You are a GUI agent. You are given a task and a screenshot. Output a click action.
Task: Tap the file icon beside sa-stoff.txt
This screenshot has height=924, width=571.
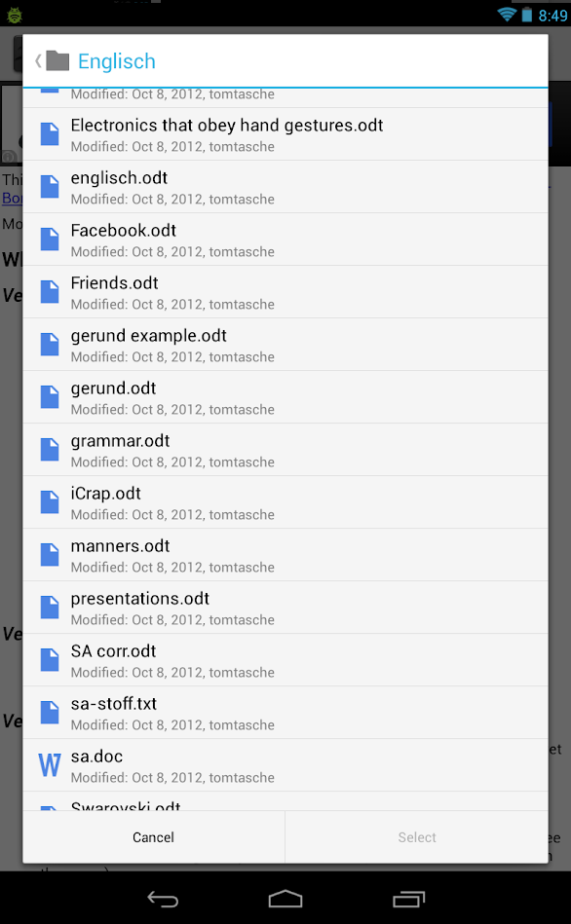tap(50, 713)
